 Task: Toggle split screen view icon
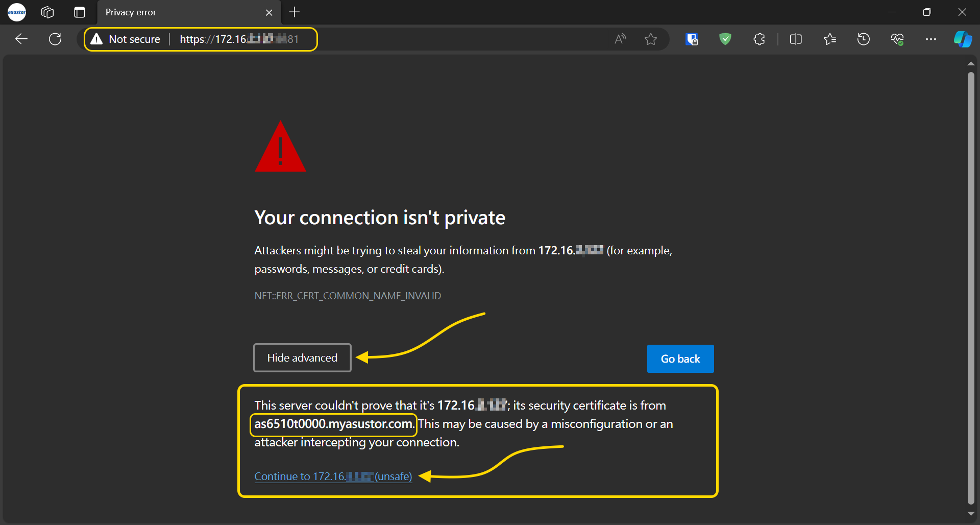(796, 39)
